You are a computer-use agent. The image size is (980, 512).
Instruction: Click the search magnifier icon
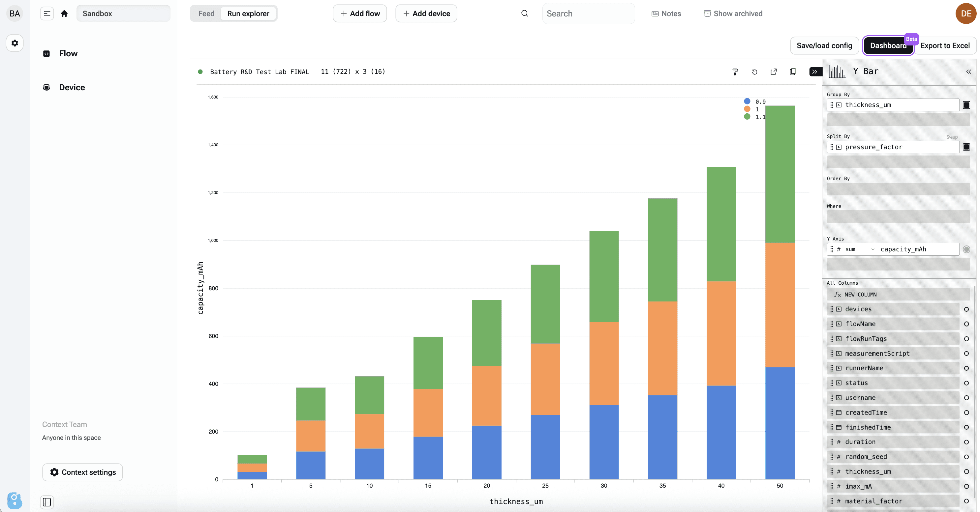525,14
